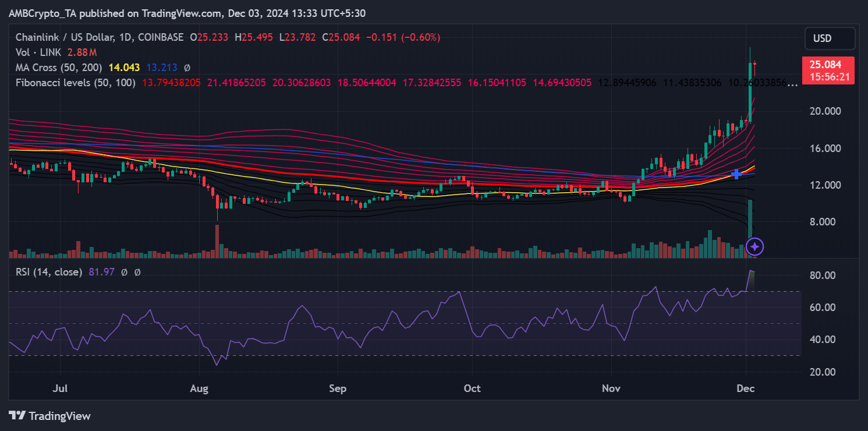Click the close price C25.084 in the header
The height and width of the screenshot is (431, 868).
pyautogui.click(x=342, y=37)
